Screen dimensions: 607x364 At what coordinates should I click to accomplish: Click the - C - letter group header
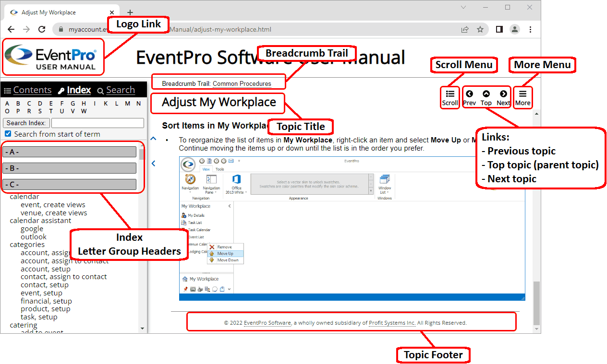click(70, 184)
